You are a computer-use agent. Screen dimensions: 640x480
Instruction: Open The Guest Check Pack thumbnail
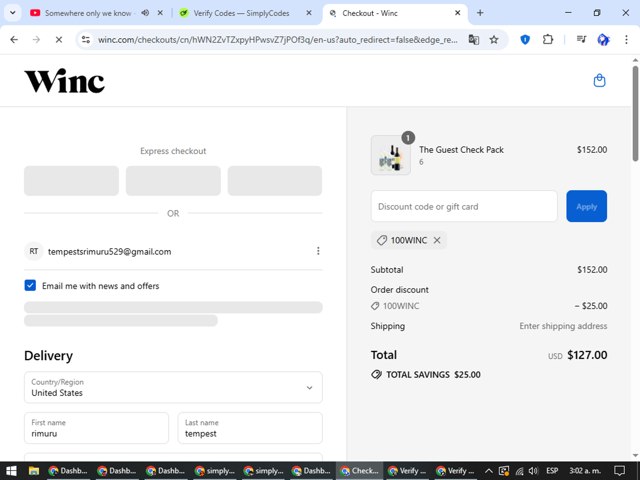(391, 156)
